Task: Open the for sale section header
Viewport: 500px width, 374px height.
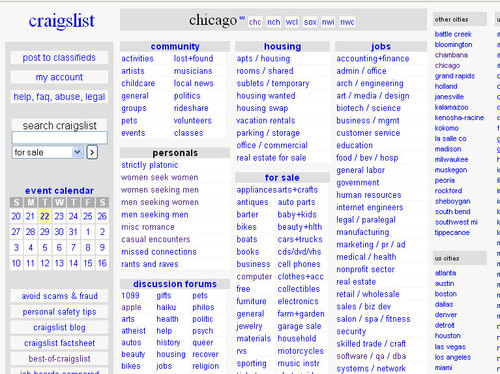Action: pos(282,178)
